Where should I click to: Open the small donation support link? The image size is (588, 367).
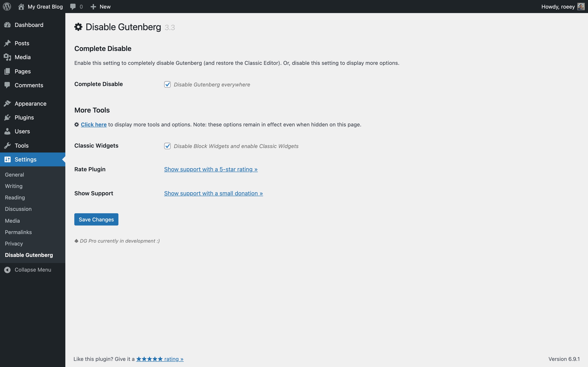click(x=213, y=193)
